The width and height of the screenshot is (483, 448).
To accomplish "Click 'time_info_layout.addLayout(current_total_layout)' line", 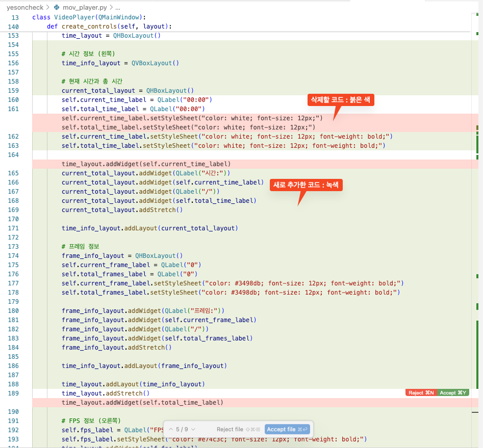I will [x=150, y=228].
